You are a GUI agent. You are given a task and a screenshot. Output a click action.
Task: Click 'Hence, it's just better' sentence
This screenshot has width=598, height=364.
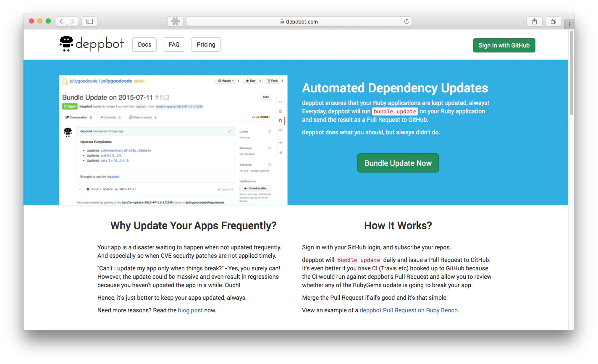coord(172,298)
